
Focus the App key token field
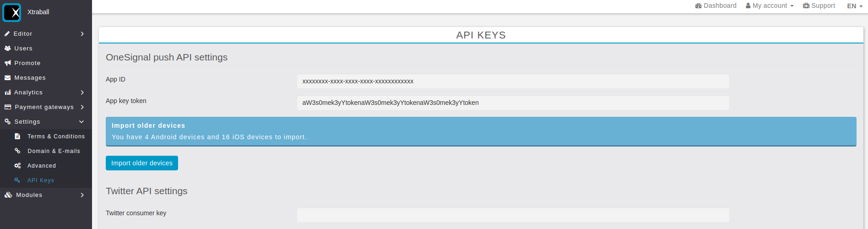click(513, 103)
